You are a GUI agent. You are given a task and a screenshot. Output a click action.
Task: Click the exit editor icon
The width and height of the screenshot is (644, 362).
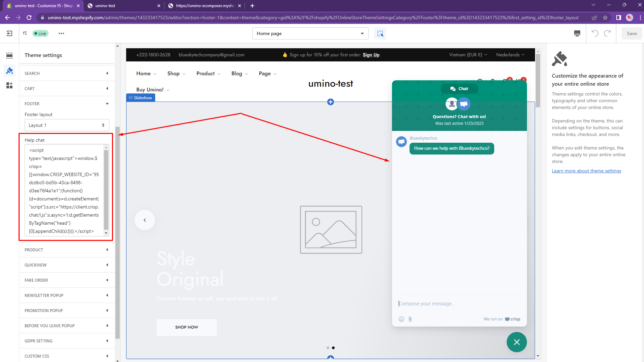coord(9,33)
